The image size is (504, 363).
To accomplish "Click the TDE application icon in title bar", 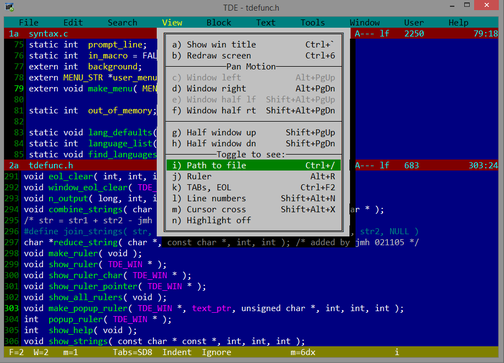I will [x=9, y=7].
